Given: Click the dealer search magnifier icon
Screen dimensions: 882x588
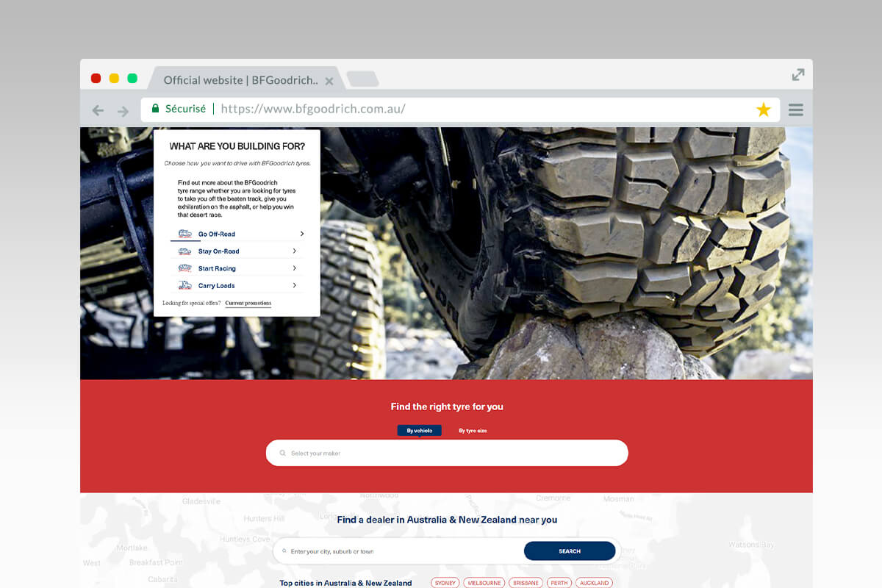Looking at the screenshot, I should 283,551.
